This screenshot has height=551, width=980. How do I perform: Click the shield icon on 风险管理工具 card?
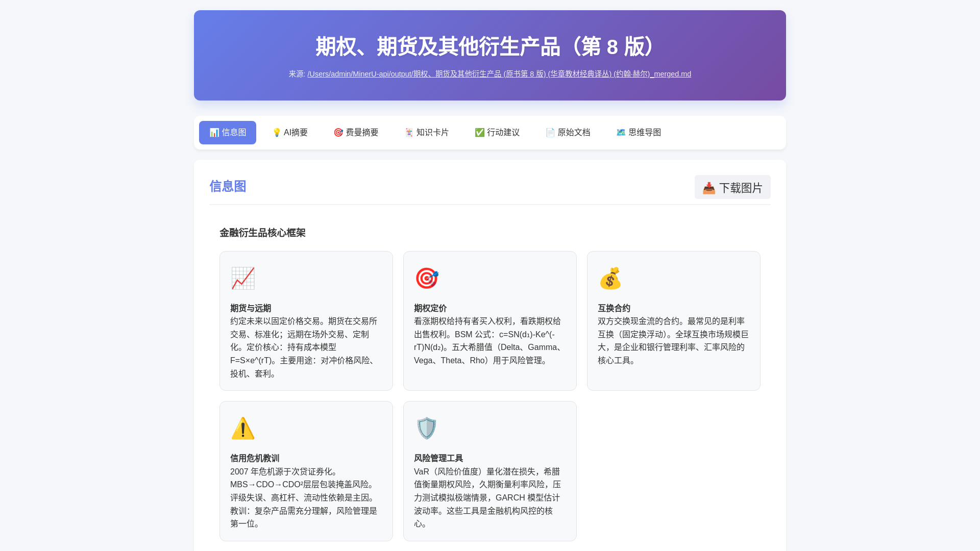427,429
